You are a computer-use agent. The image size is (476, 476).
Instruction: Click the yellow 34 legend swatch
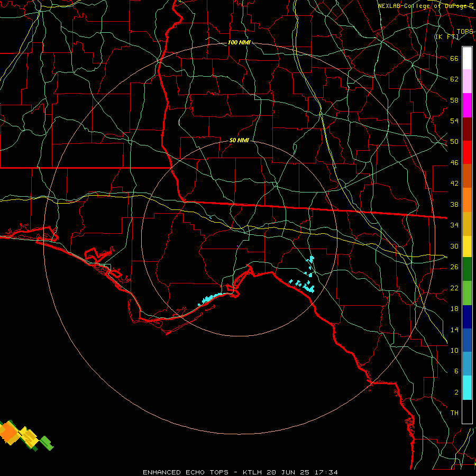tap(467, 246)
